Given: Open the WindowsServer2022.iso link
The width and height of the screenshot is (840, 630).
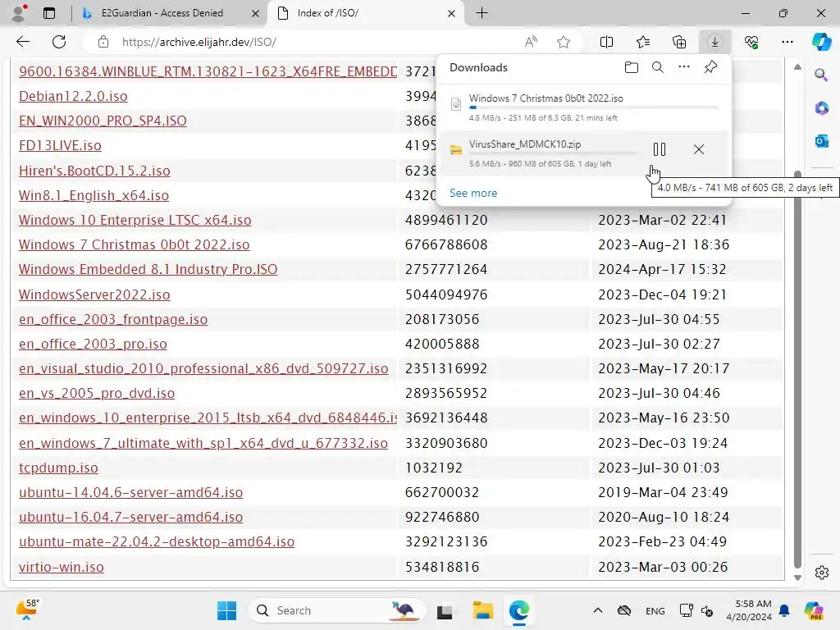Looking at the screenshot, I should tap(94, 294).
